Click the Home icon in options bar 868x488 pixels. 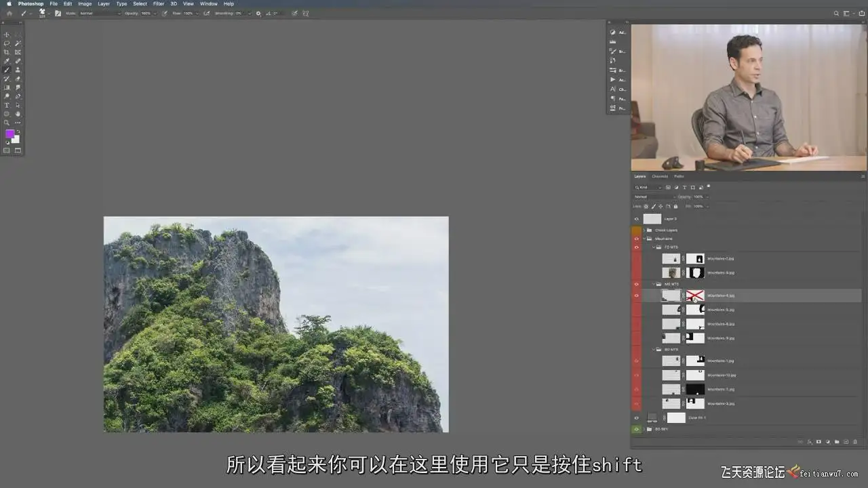click(x=9, y=13)
